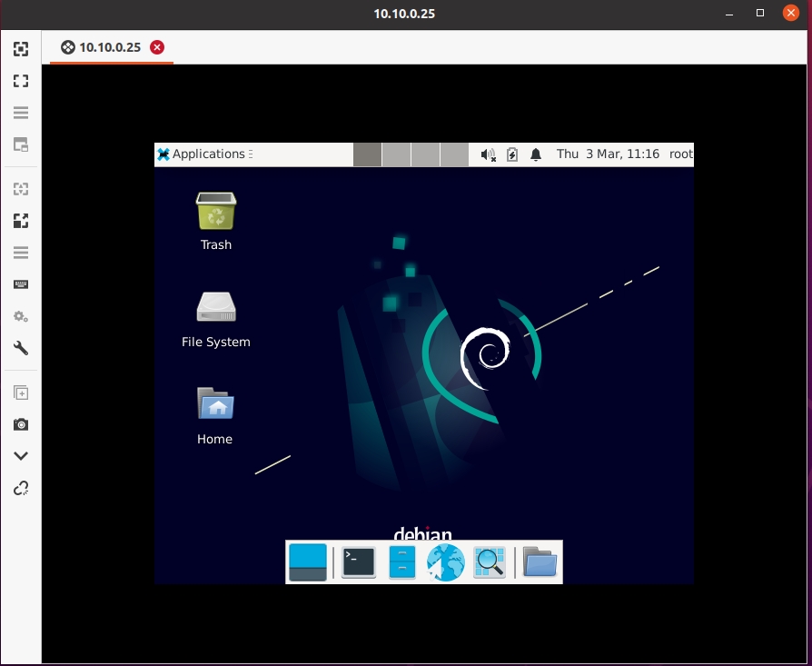Click the muted volume icon
This screenshot has height=666, width=812.
point(489,154)
